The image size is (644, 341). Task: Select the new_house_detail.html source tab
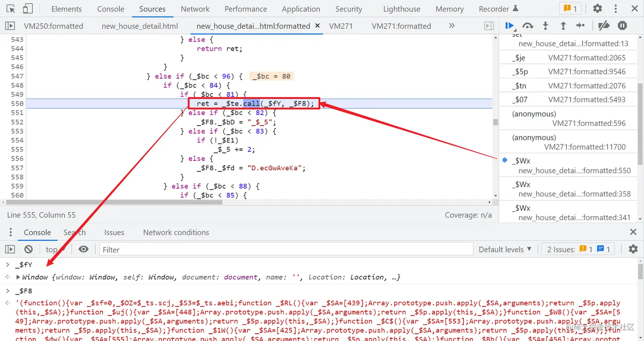tap(140, 26)
